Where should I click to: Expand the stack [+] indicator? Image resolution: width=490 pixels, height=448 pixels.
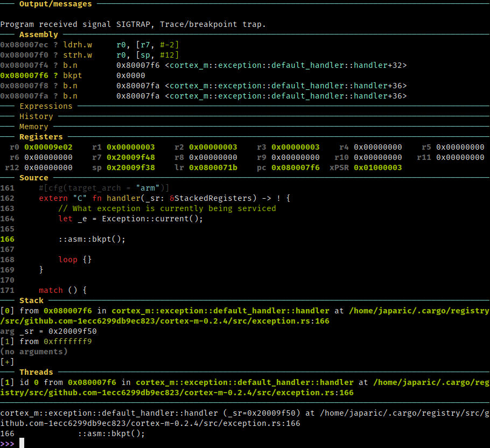click(7, 362)
